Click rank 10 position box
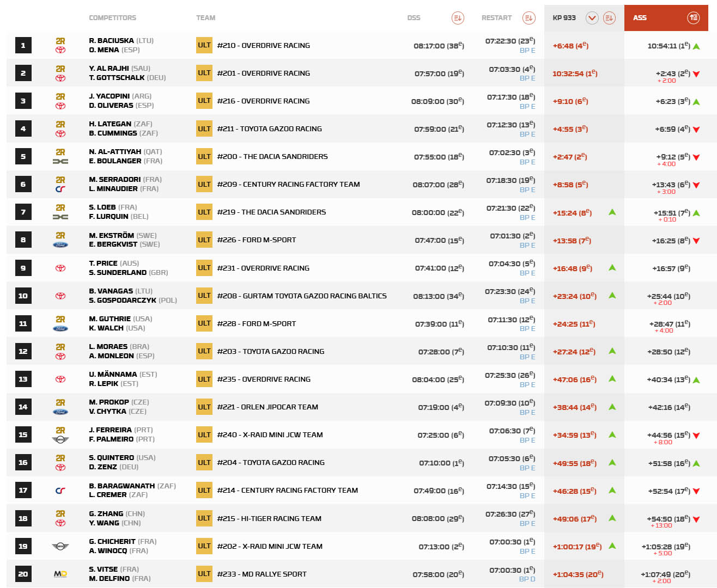The image size is (717, 588). (23, 296)
